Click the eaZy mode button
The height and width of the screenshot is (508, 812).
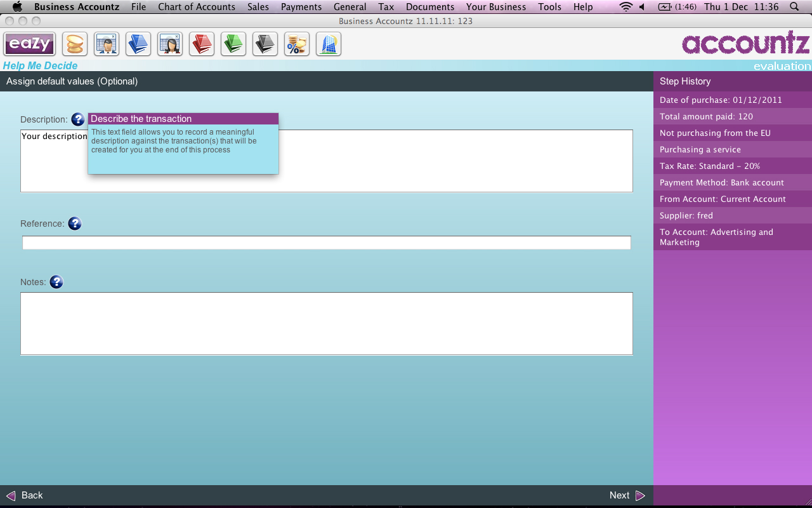(30, 44)
